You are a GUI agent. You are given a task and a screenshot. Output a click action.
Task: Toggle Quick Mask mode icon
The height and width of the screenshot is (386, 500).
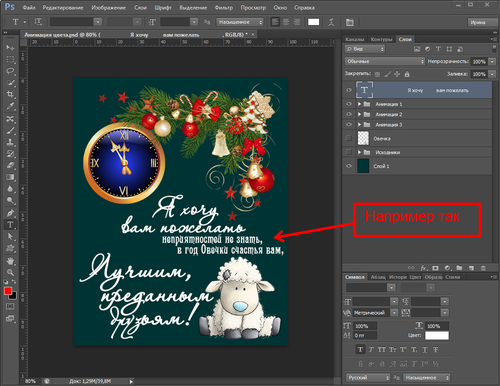10,306
